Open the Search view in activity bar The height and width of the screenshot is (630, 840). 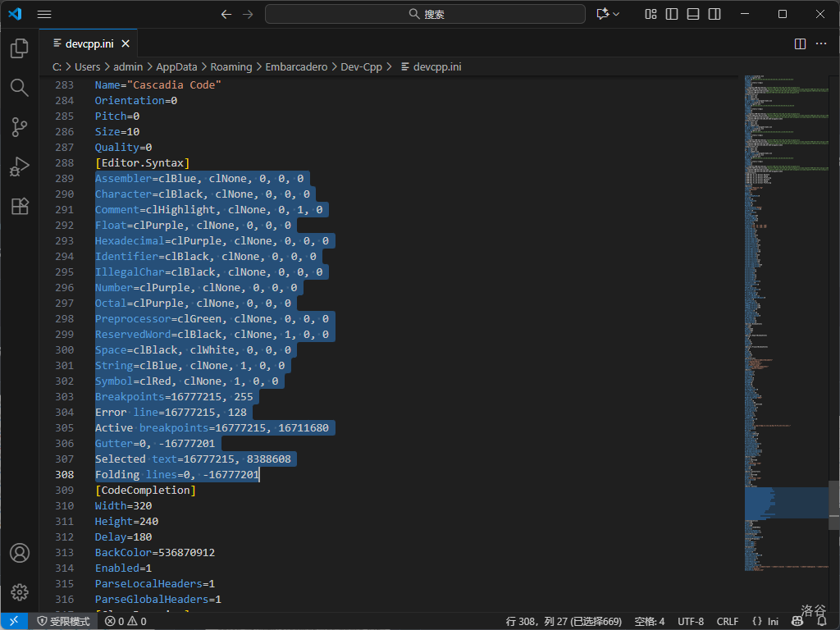coord(20,88)
